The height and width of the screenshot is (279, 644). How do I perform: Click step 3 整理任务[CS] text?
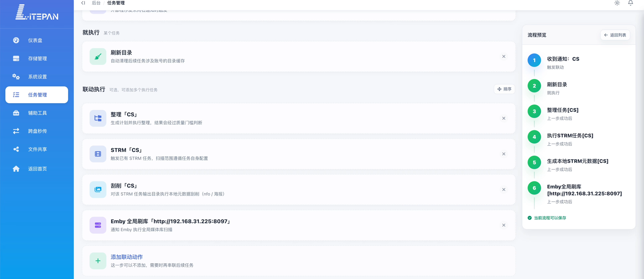click(x=563, y=110)
